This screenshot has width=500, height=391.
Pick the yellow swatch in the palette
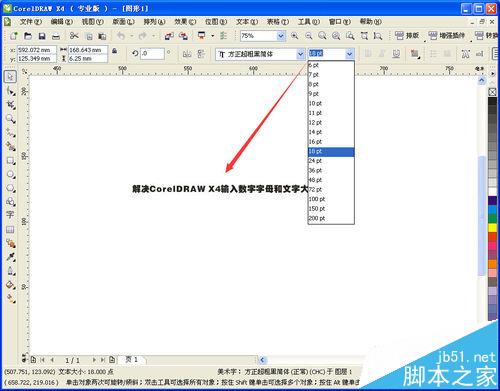tap(492, 228)
